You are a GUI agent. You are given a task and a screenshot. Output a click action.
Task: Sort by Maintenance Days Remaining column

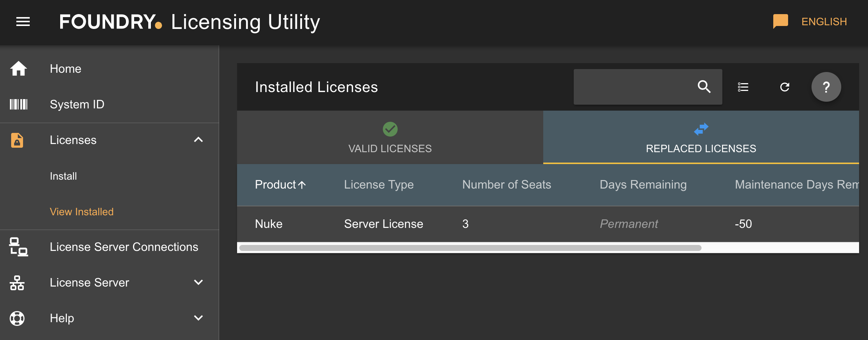coord(797,184)
